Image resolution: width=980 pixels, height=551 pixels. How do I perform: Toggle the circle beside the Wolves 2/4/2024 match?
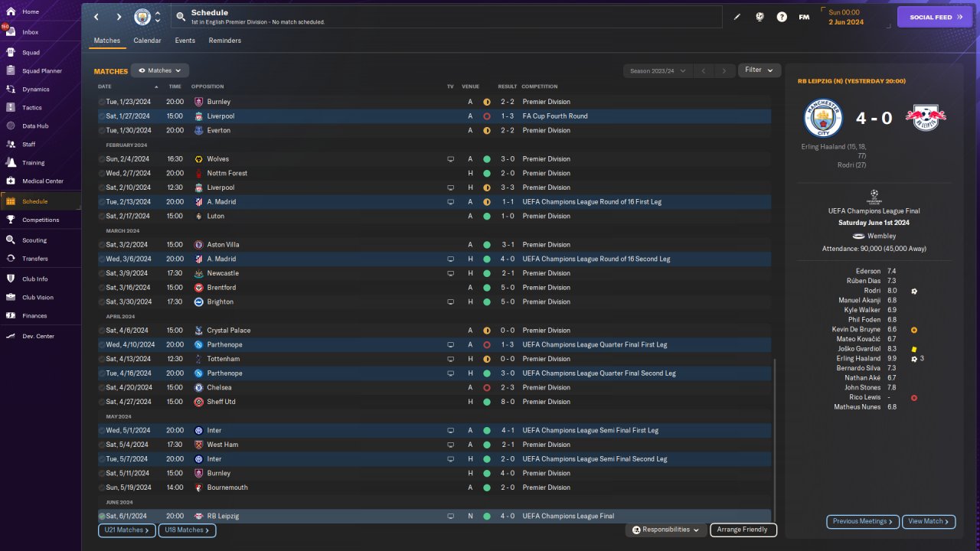(102, 159)
